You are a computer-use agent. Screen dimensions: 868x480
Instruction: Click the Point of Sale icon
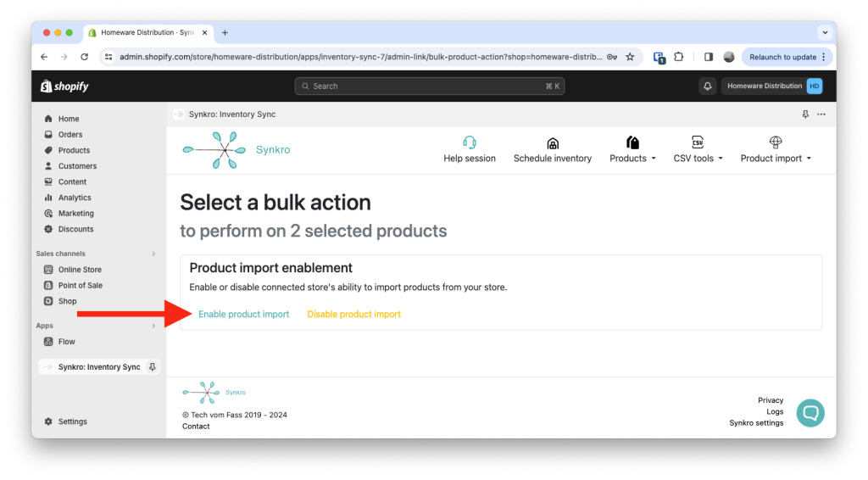[48, 285]
